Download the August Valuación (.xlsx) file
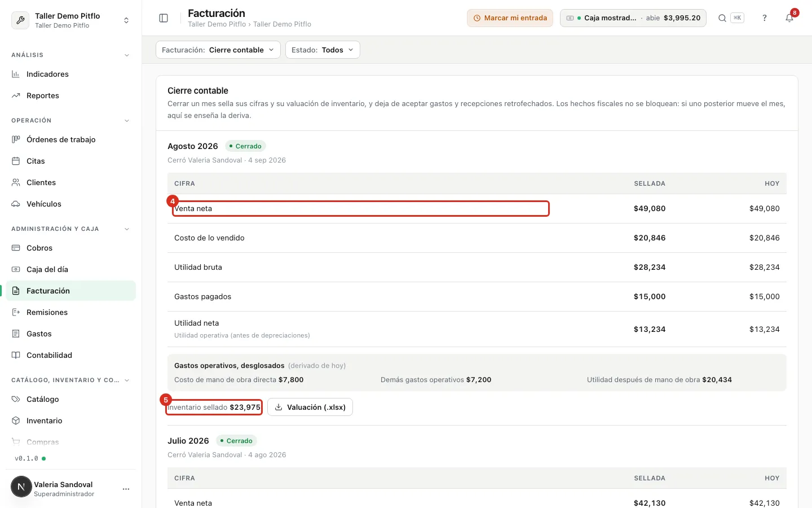This screenshot has height=508, width=812. 310,407
